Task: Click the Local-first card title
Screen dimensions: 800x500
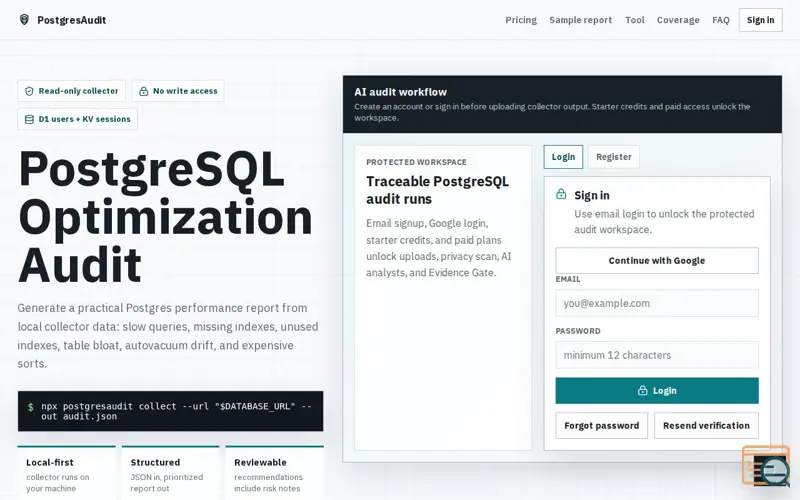Action: pyautogui.click(x=49, y=463)
